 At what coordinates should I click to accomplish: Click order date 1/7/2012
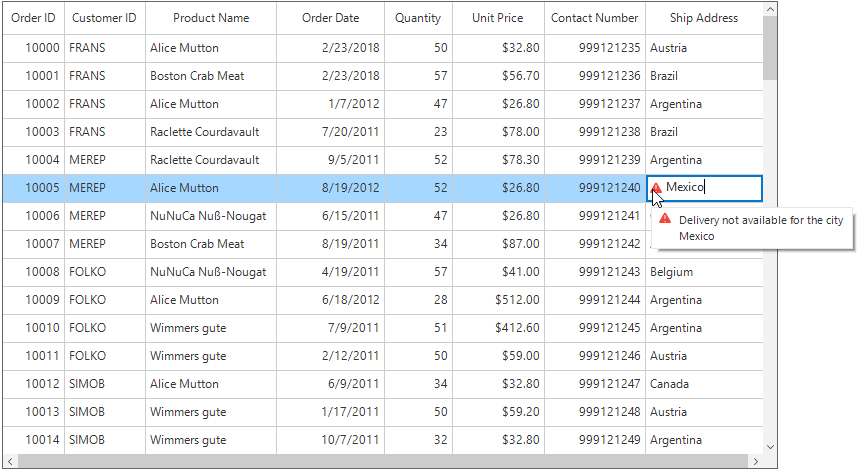331,104
